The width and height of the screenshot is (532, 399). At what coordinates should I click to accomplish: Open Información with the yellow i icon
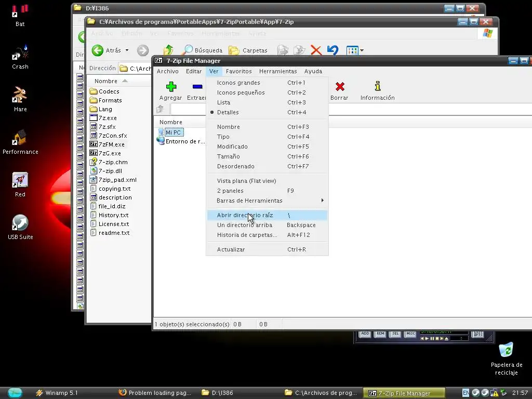(x=377, y=86)
